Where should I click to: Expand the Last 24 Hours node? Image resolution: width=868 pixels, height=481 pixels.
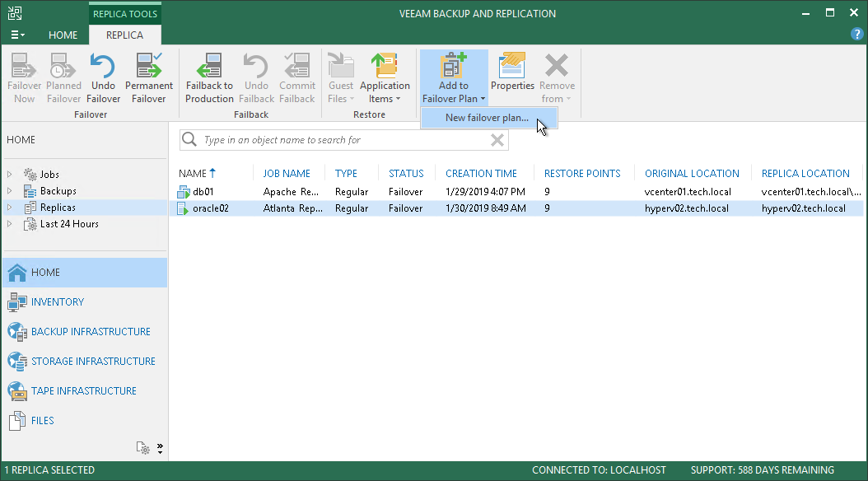pos(9,224)
